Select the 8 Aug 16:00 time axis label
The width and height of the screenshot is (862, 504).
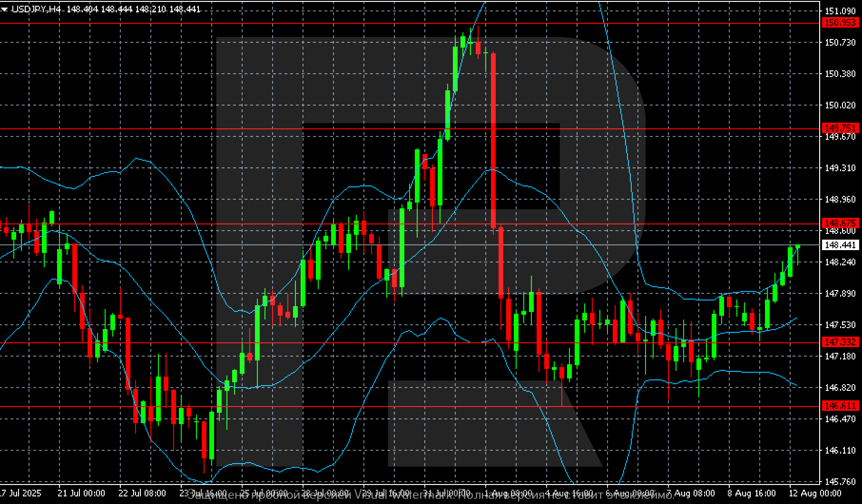(751, 493)
